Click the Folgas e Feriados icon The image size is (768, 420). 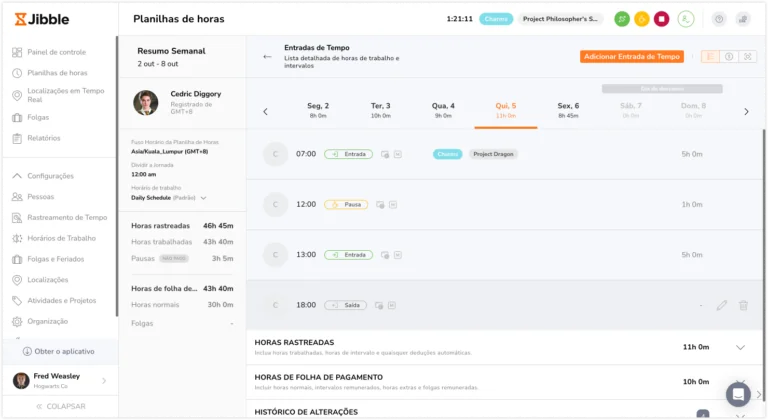click(x=17, y=259)
